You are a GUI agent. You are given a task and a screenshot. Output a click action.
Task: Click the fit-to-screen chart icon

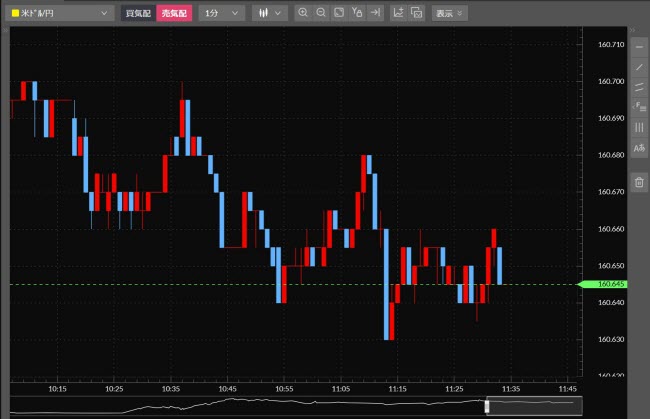pos(339,13)
